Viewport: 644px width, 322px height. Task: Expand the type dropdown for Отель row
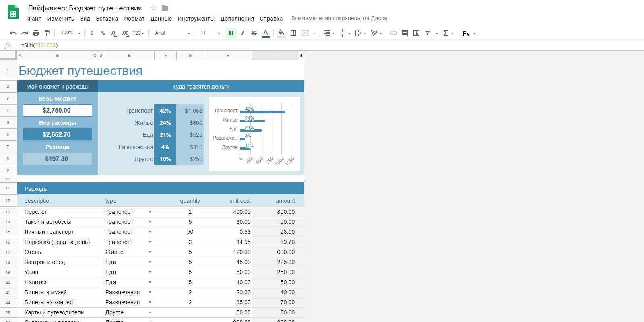[150, 252]
